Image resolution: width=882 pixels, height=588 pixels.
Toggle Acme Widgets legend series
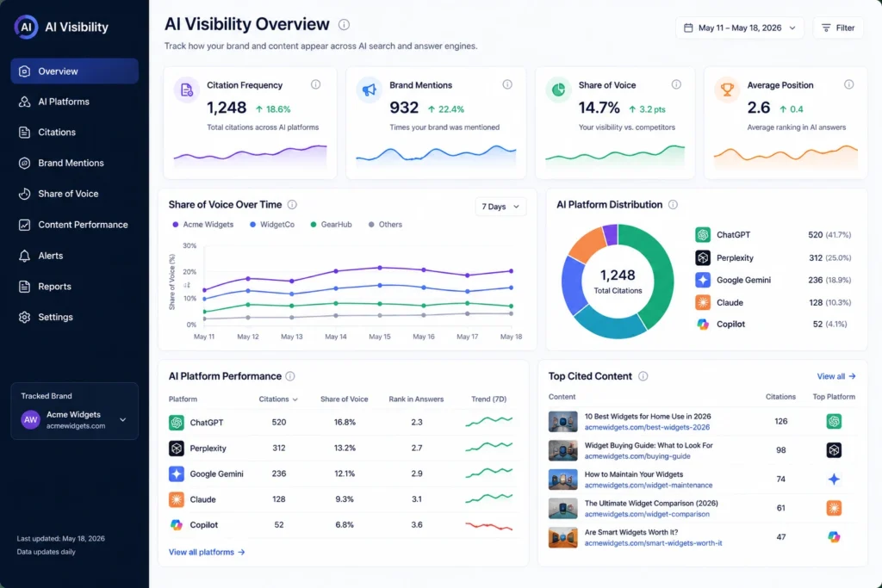pyautogui.click(x=203, y=225)
